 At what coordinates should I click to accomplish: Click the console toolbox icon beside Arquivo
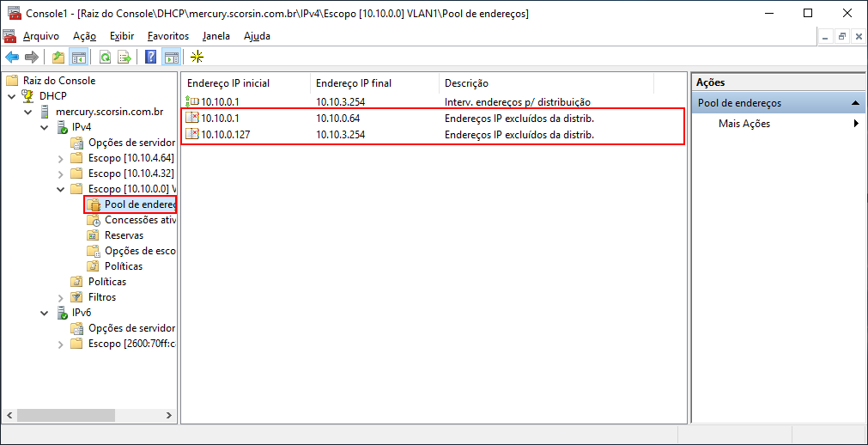tap(9, 37)
